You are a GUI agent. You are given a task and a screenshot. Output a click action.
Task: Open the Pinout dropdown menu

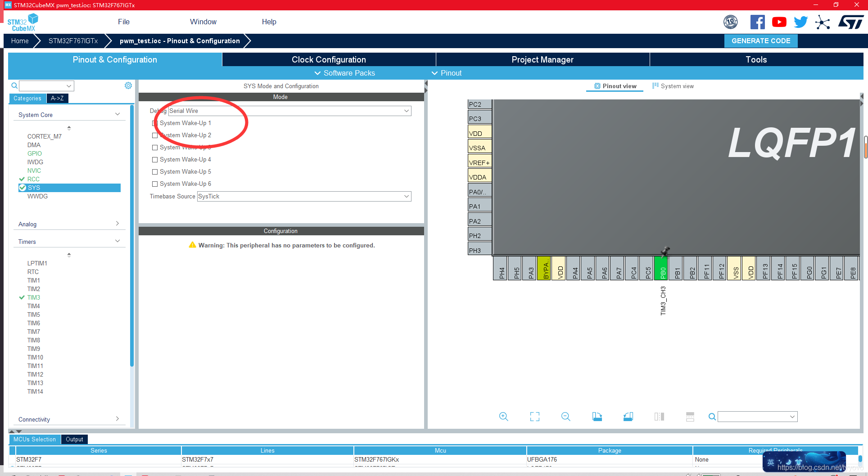coord(447,73)
